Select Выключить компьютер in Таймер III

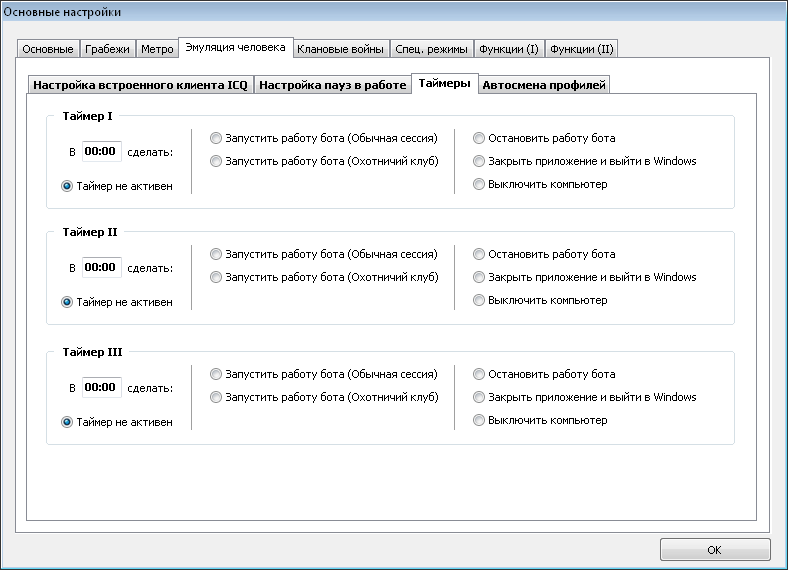(x=540, y=421)
